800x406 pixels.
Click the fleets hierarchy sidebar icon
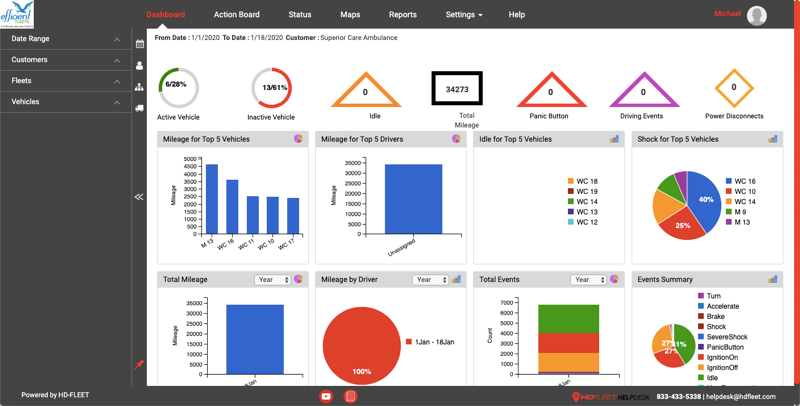[139, 87]
